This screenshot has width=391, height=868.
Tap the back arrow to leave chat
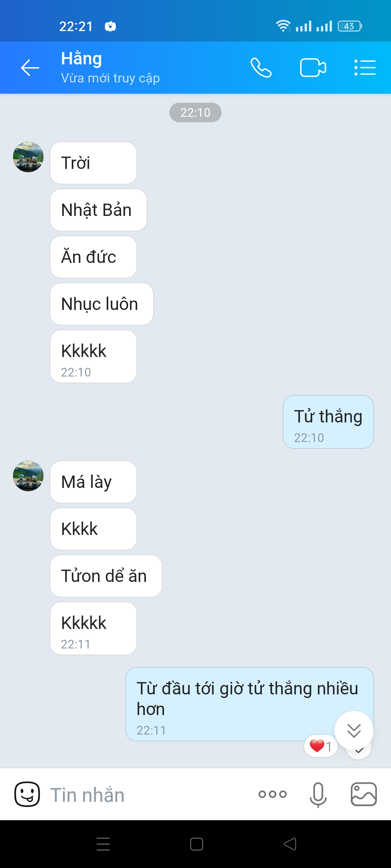[30, 68]
